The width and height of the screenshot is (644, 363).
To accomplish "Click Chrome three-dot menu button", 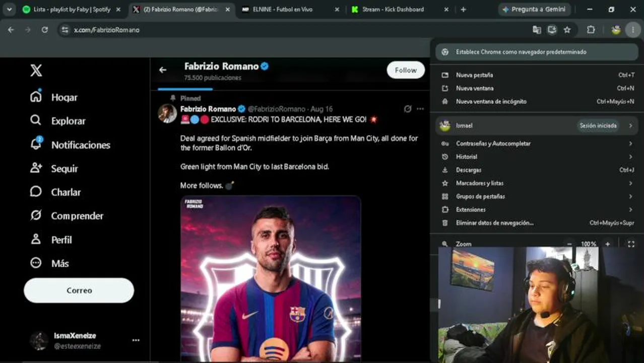I will tap(632, 30).
